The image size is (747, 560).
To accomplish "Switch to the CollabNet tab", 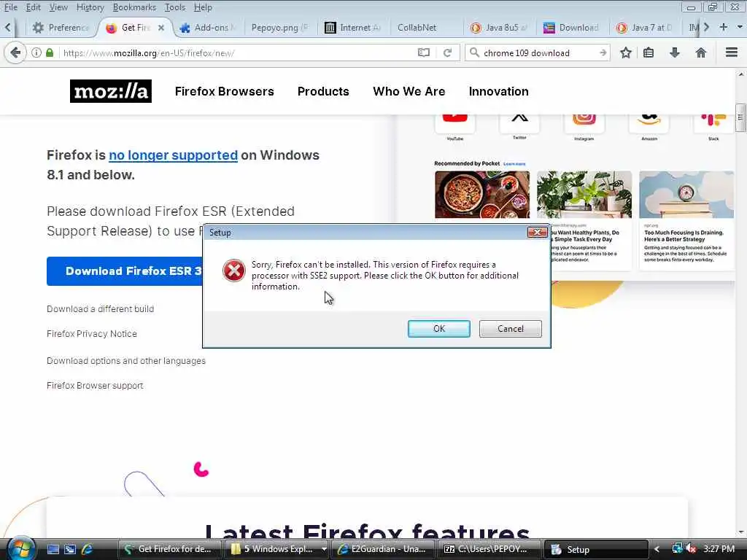I will [425, 28].
